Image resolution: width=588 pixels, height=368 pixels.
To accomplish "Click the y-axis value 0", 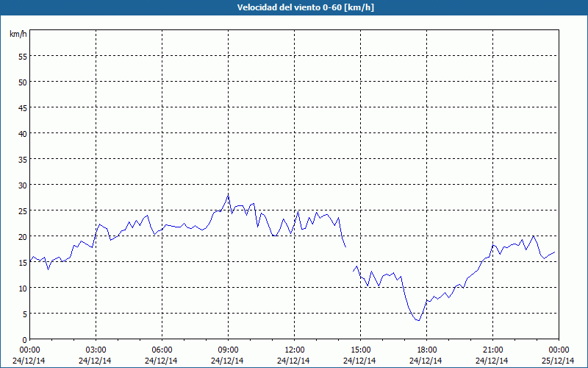I will [24, 340].
